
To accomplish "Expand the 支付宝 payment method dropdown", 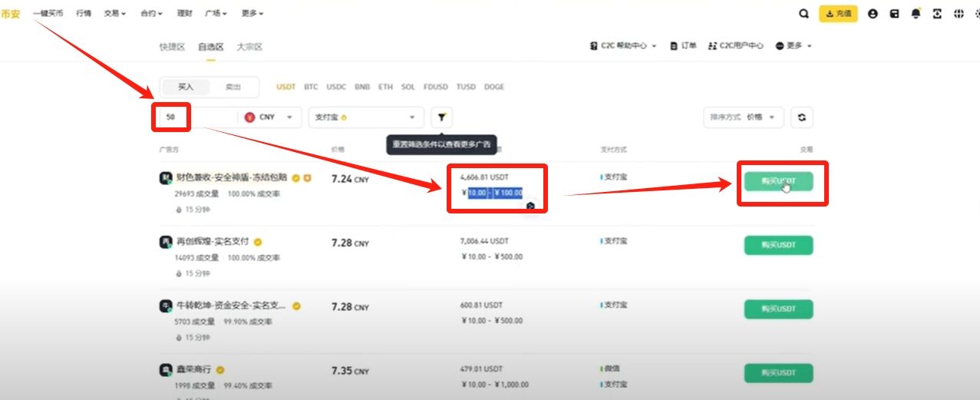I will point(366,117).
